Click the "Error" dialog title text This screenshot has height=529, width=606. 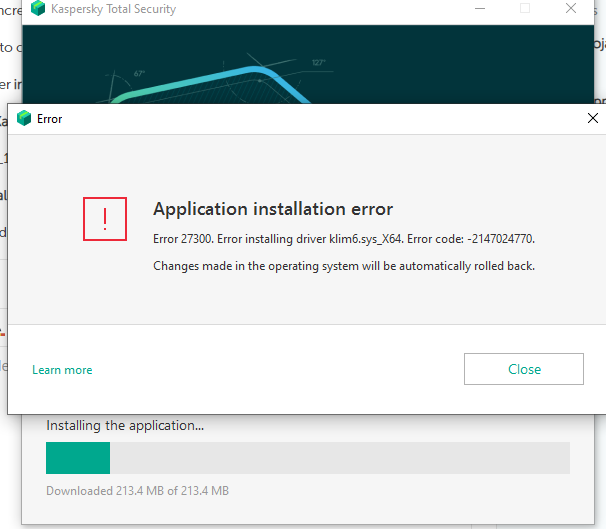pos(49,119)
